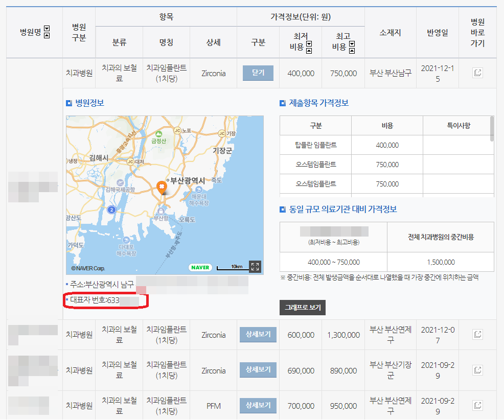The width and height of the screenshot is (504, 420).
Task: Click 가덕도 label on map
Action: (76, 245)
